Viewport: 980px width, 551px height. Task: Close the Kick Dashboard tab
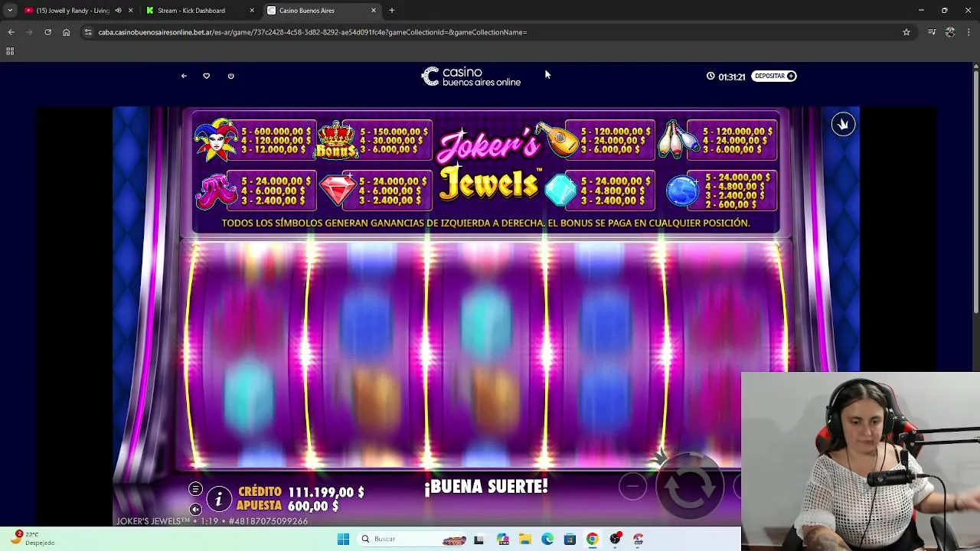[252, 11]
